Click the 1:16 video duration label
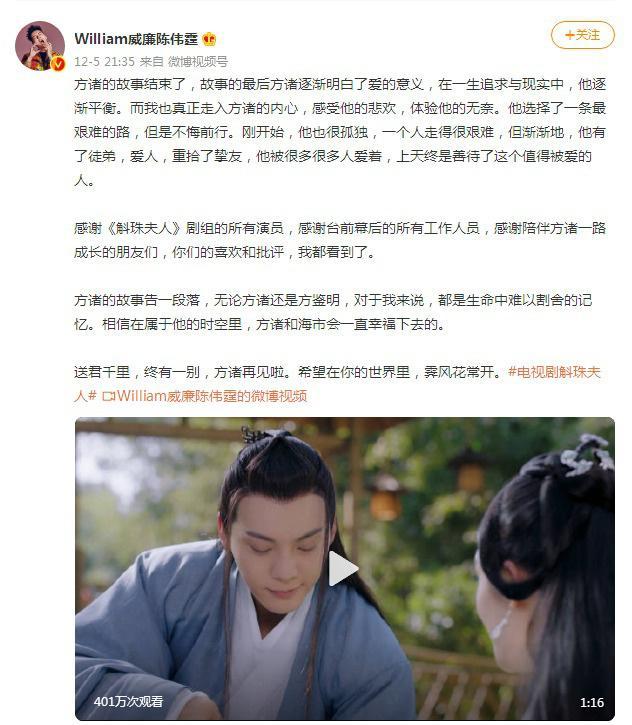Screen dimensions: 632x725 click(592, 702)
